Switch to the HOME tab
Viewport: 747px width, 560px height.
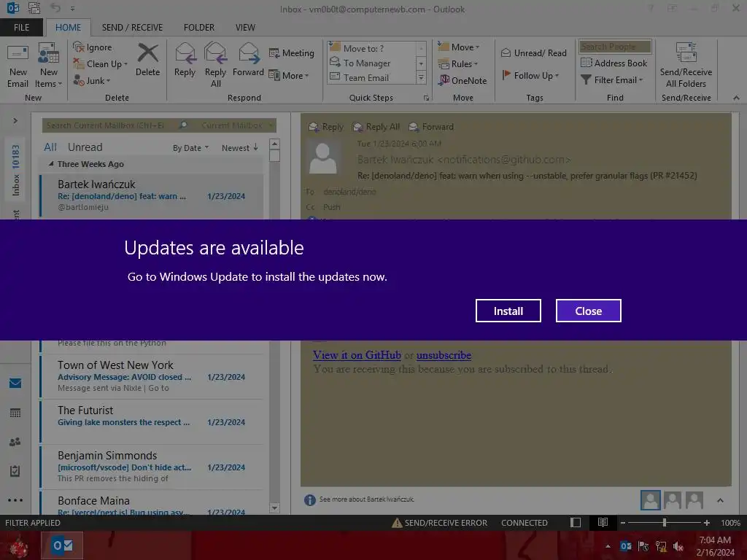point(68,28)
